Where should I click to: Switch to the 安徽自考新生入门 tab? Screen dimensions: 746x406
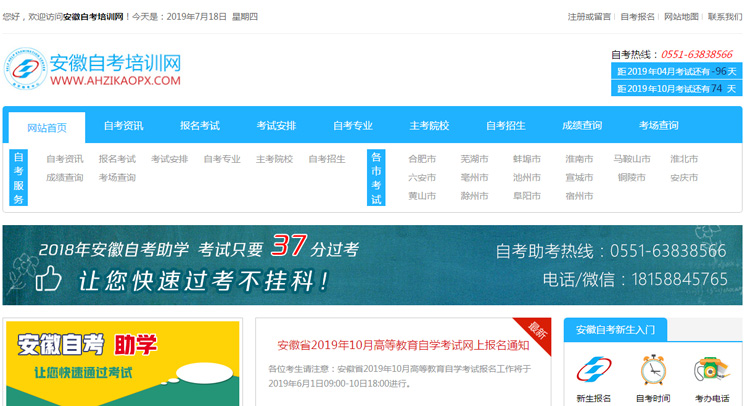coord(613,330)
